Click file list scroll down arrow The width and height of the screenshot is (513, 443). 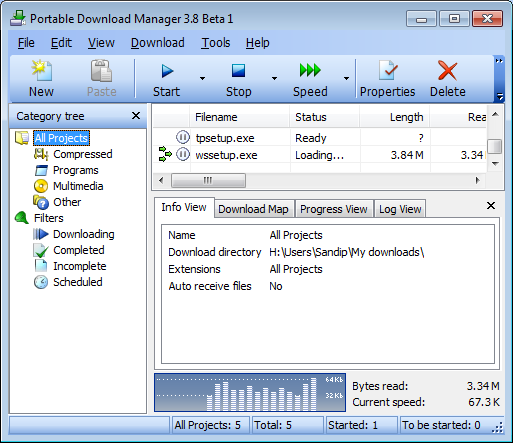pyautogui.click(x=495, y=164)
